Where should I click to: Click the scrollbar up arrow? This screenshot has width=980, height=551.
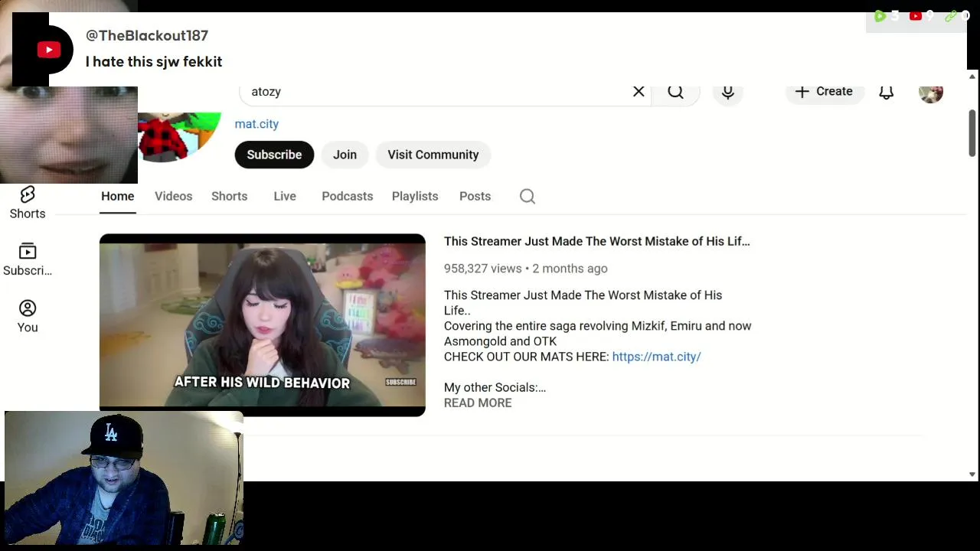click(972, 77)
